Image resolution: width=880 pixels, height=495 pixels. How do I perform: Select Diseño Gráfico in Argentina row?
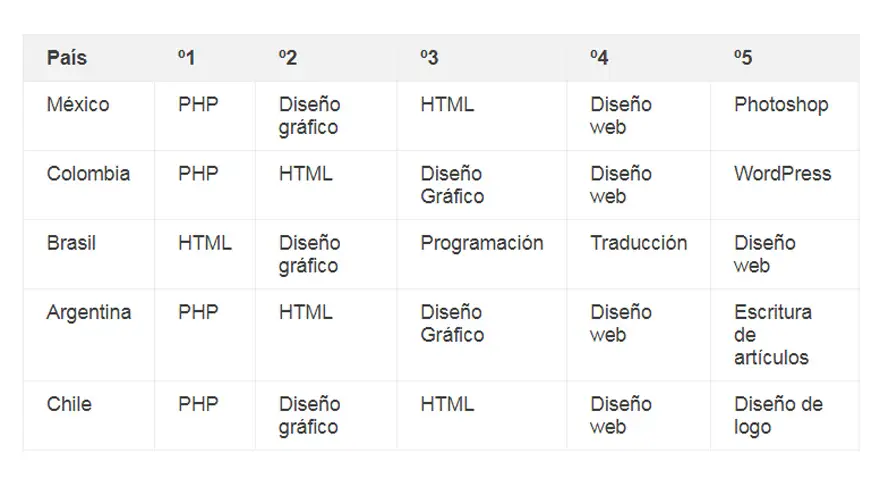(452, 323)
